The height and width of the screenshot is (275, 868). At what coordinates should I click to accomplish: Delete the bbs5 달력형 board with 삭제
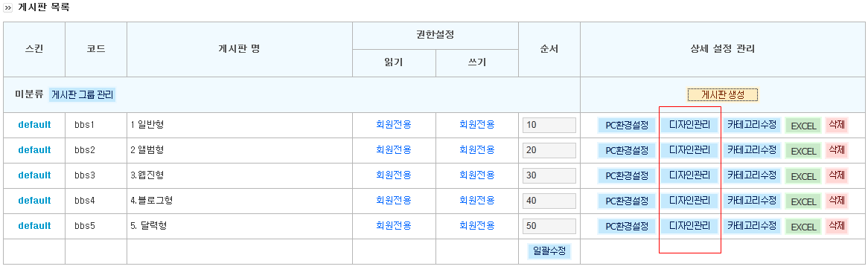(x=836, y=225)
